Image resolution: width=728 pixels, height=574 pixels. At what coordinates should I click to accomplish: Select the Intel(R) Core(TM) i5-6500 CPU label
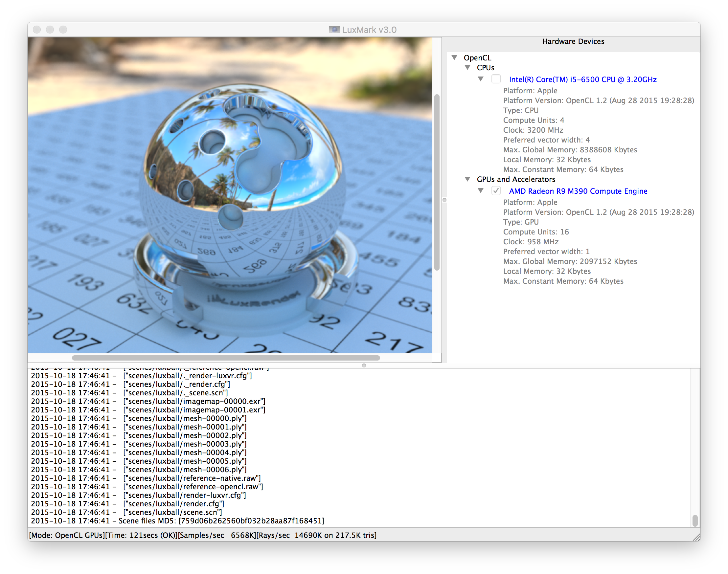582,80
